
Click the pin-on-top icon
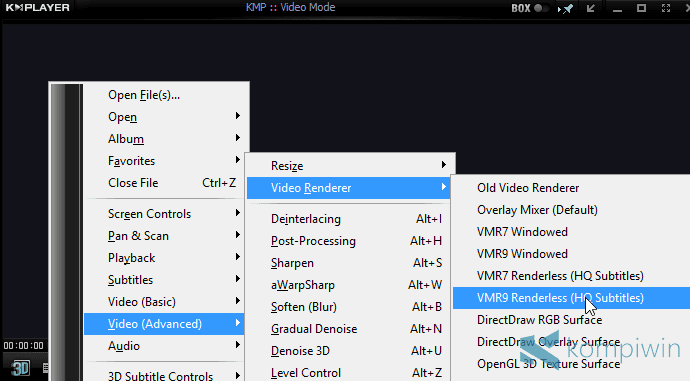[566, 8]
